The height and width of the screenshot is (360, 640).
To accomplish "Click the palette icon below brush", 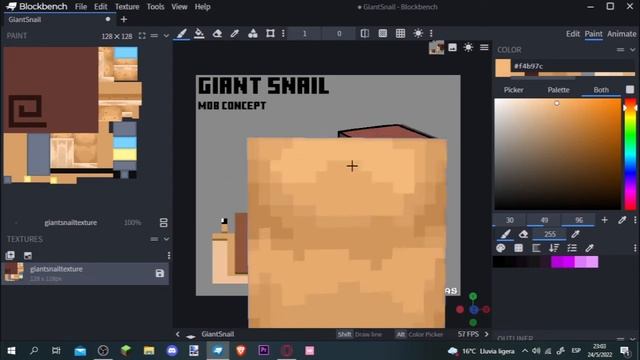I will 501,248.
